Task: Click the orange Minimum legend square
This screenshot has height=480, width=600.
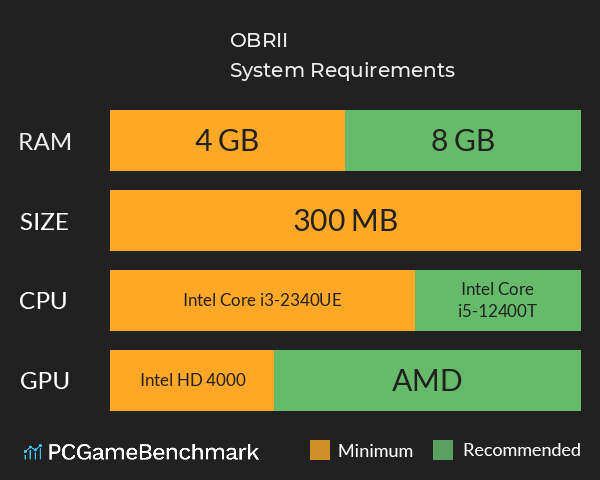Action: point(320,450)
